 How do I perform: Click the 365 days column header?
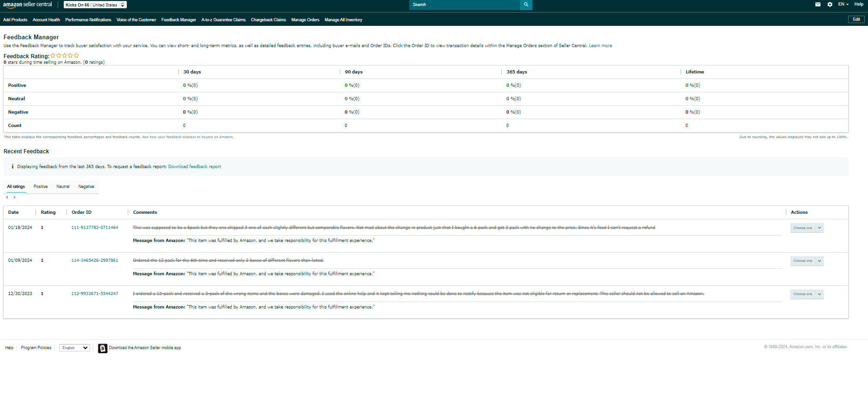517,72
